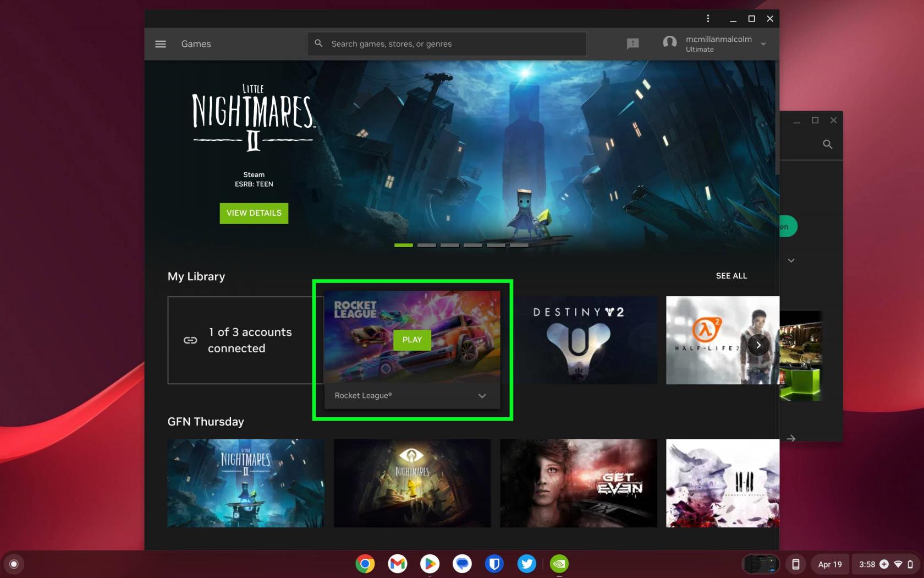Open Chrome from the shelf
924x578 pixels.
coord(365,564)
